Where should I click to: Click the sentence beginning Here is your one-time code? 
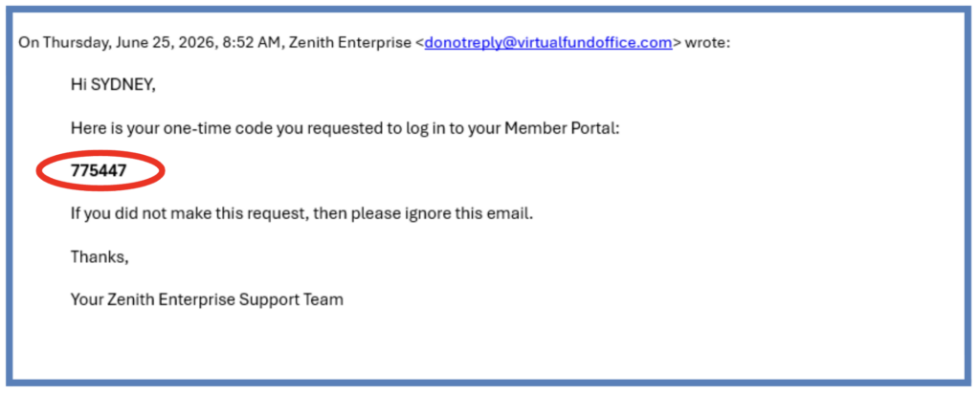pyautogui.click(x=345, y=129)
